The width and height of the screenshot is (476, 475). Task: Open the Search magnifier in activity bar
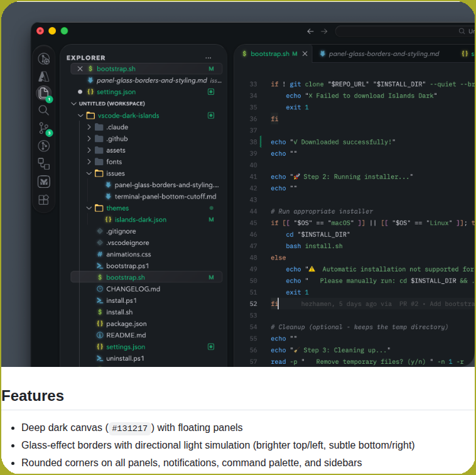[44, 110]
